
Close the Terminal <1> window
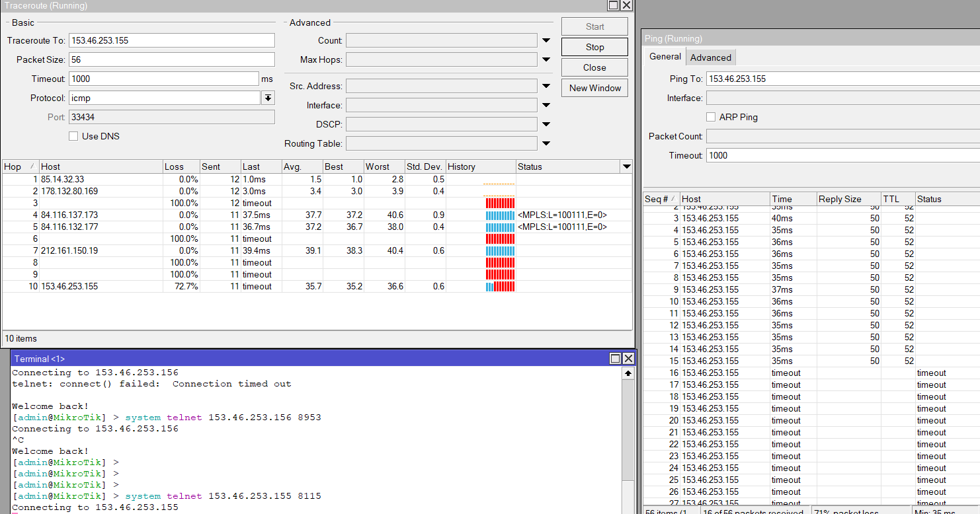628,359
